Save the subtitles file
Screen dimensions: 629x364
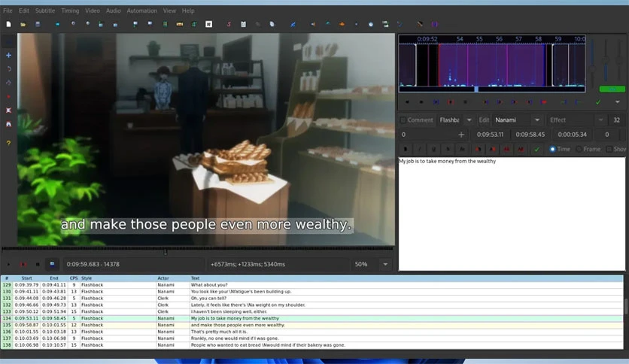(38, 24)
